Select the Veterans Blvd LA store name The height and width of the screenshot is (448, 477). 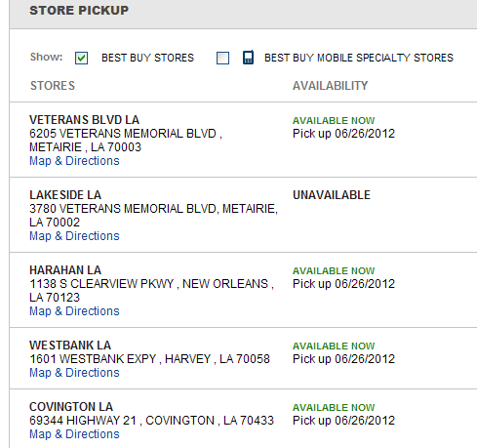[x=85, y=120]
